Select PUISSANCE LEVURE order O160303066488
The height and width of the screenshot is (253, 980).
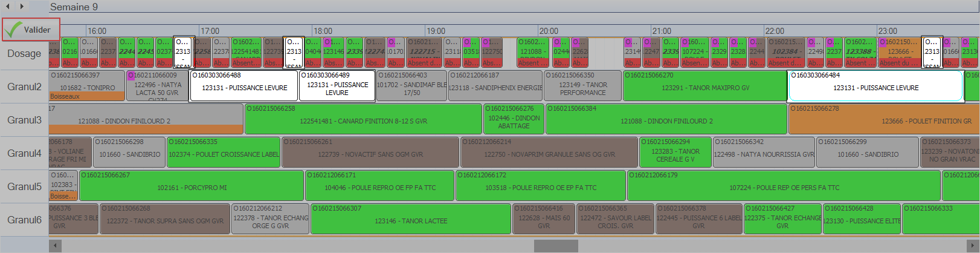click(x=244, y=86)
